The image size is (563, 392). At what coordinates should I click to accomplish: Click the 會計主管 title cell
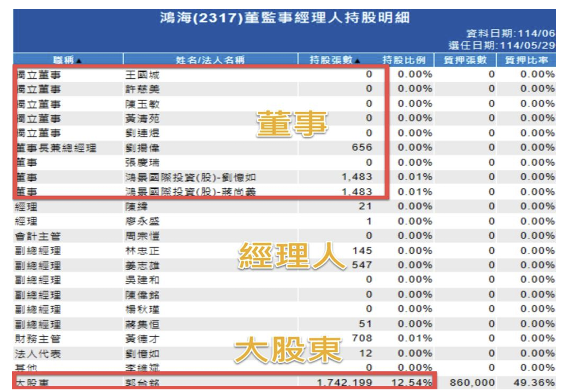tap(37, 236)
